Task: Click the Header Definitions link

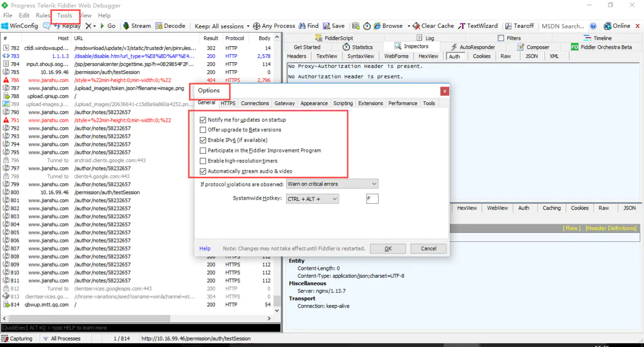Action: click(x=611, y=228)
